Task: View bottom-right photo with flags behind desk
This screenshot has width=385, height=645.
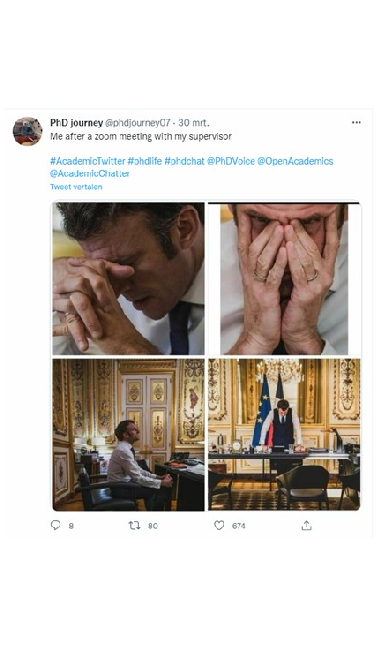Action: [284, 435]
